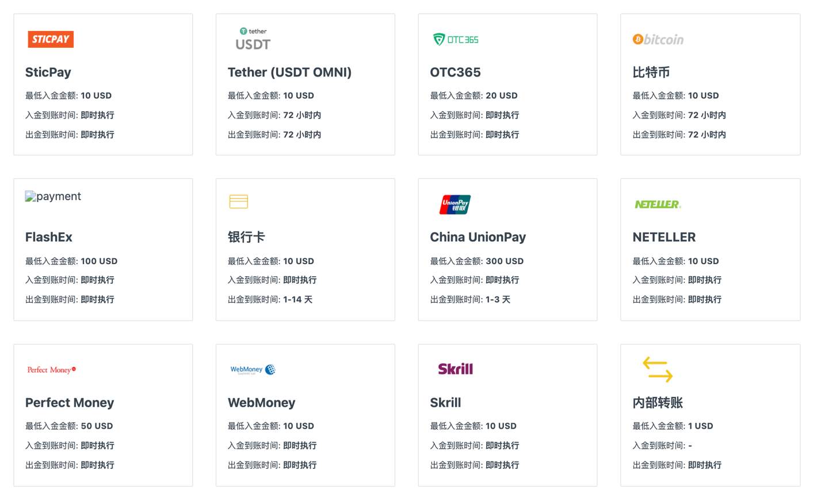The height and width of the screenshot is (504, 825).
Task: Open the 比特币 heading
Action: coord(651,72)
